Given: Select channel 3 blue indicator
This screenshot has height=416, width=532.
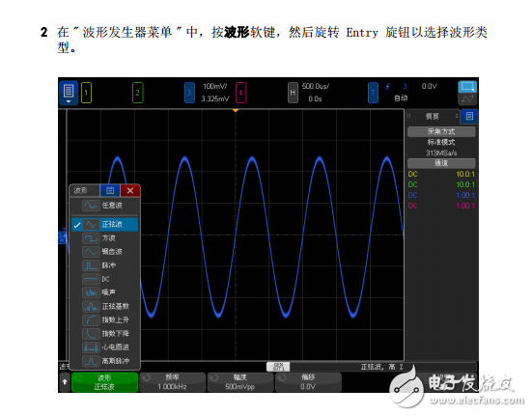Looking at the screenshot, I should 189,93.
